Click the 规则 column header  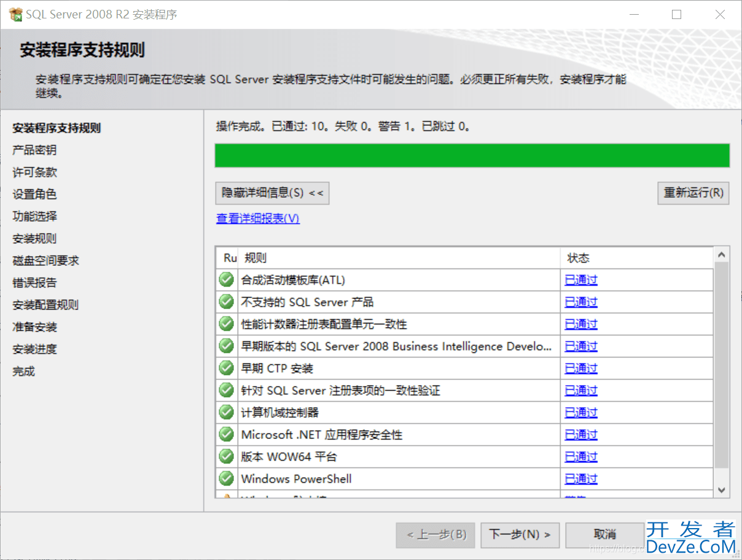(x=399, y=258)
